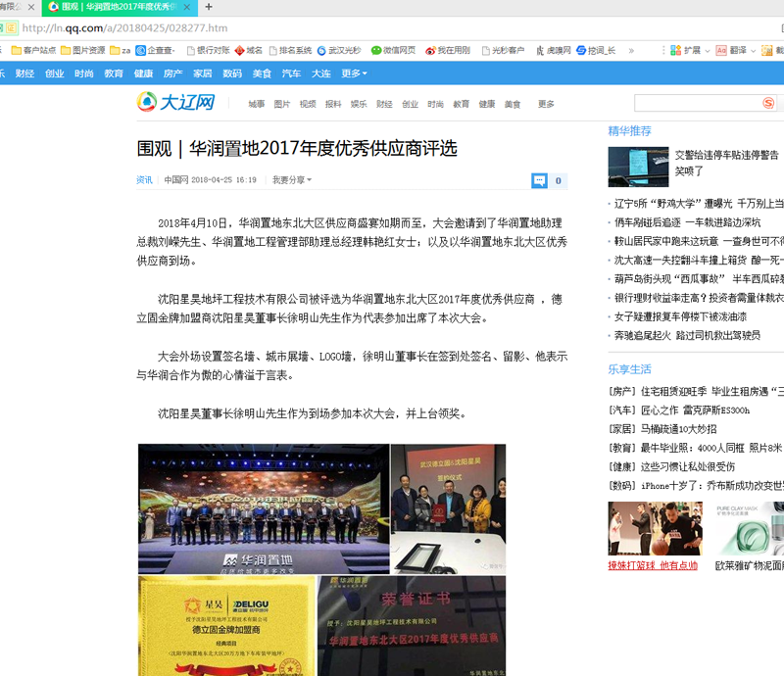Open the 荣誉证书 certificate photo
Viewport: 784px width, 676px height.
coord(412,626)
